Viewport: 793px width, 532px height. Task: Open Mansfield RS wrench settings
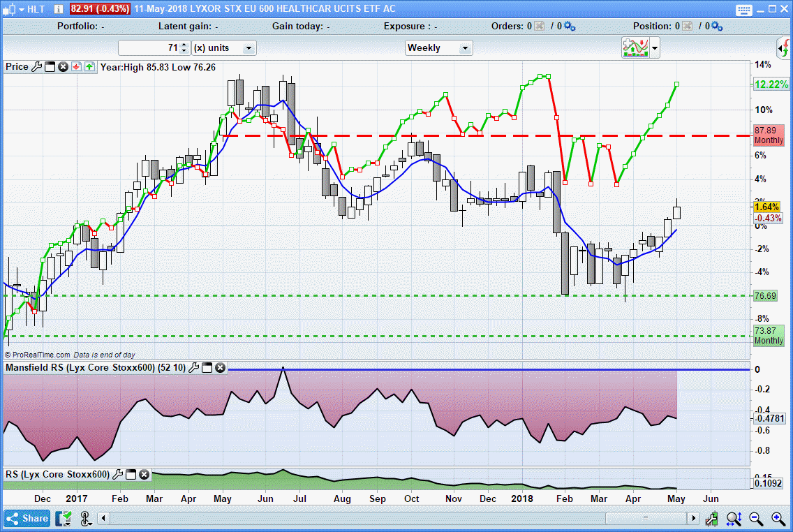point(193,368)
